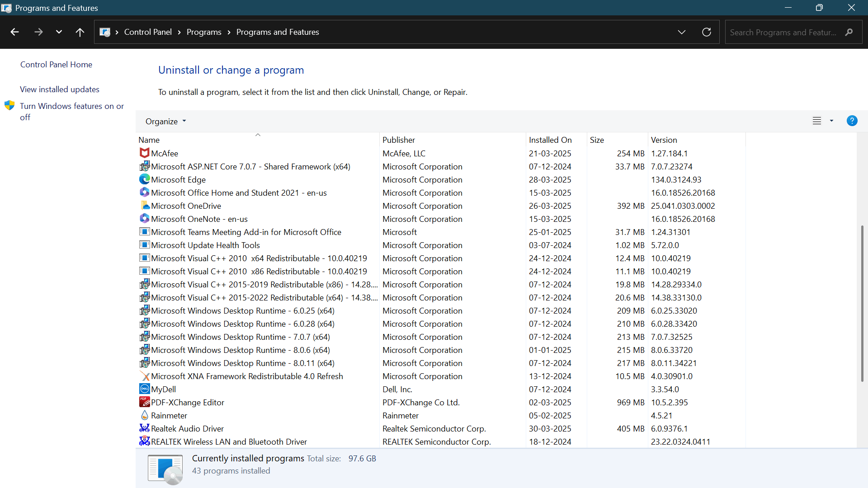
Task: Open the Organize dropdown menu
Action: (165, 121)
